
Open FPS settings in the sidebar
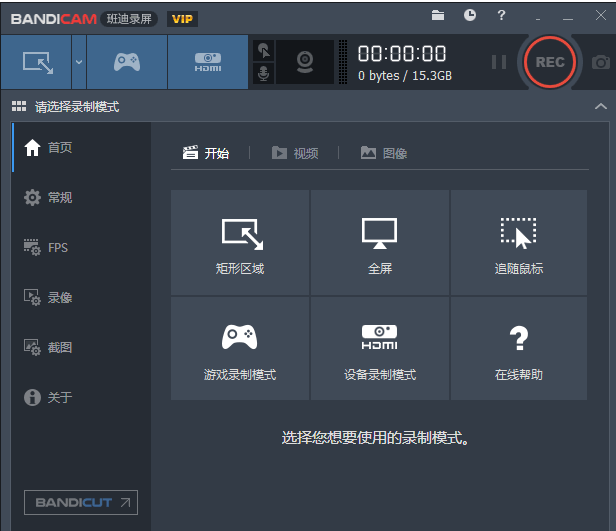point(82,247)
